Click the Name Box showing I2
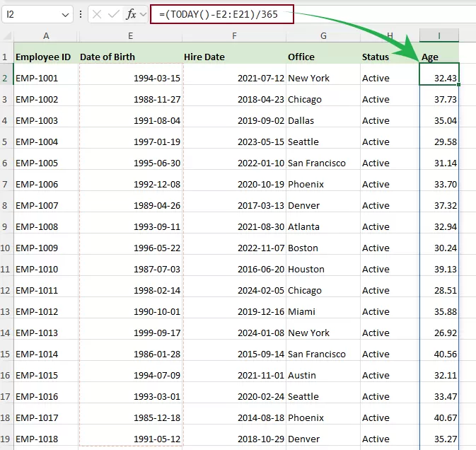The height and width of the screenshot is (450, 476). pyautogui.click(x=37, y=14)
